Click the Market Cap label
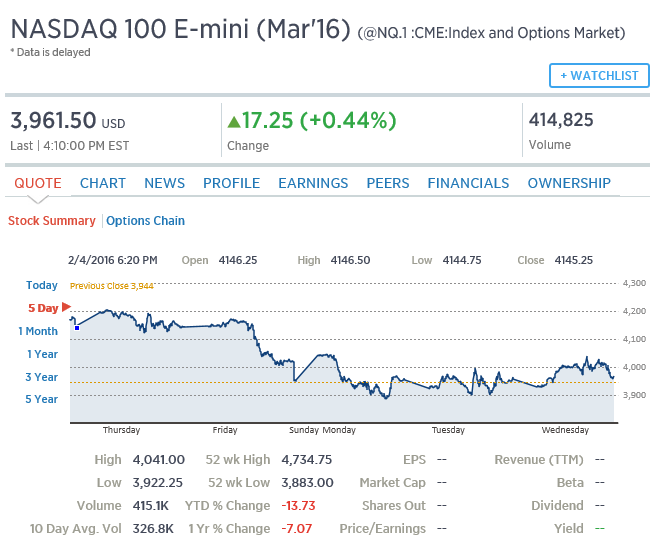 [392, 483]
